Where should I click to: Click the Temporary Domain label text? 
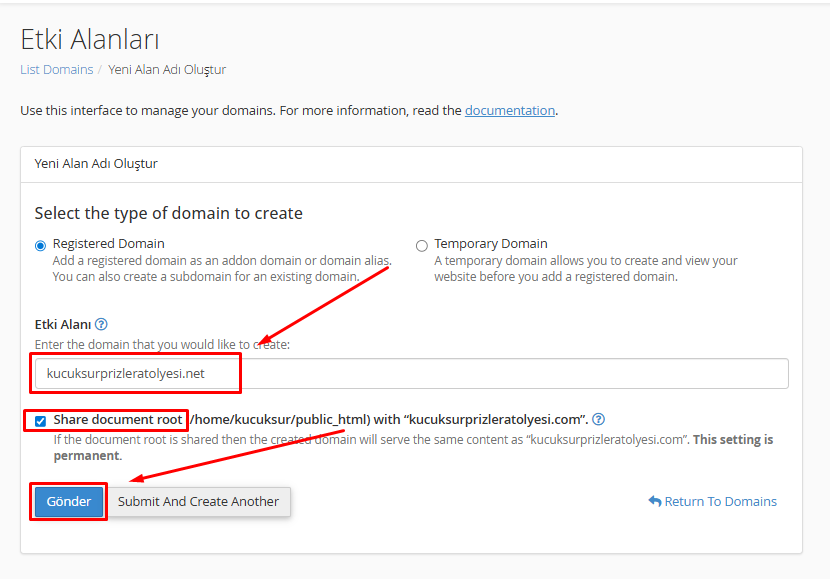tap(490, 243)
